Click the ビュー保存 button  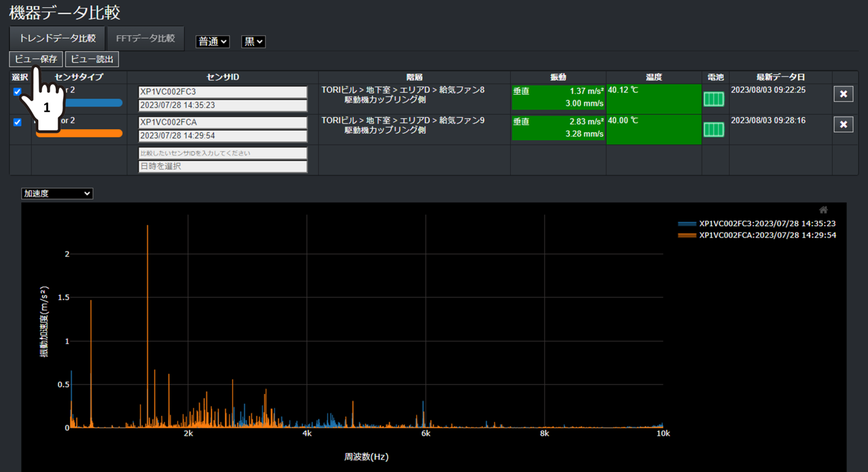[36, 59]
